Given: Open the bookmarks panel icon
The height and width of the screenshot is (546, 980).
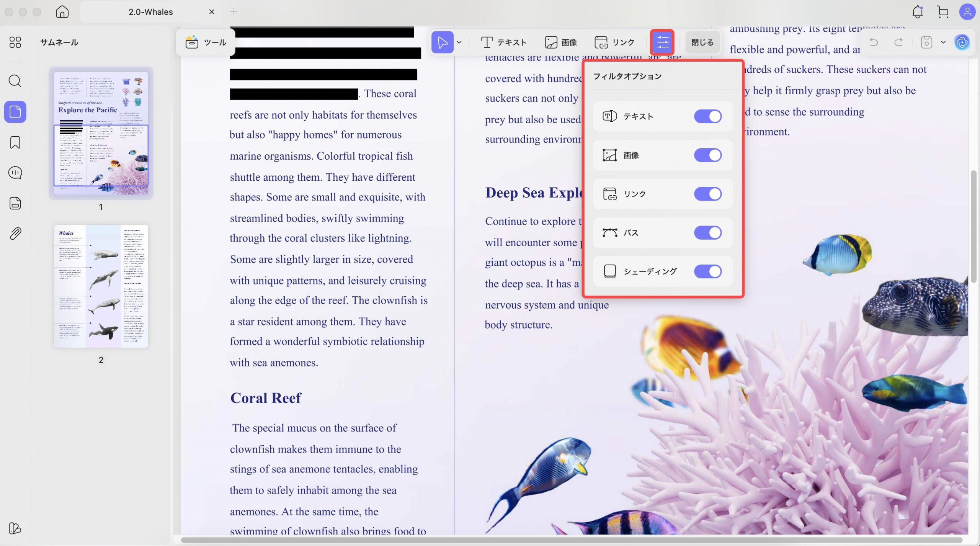Looking at the screenshot, I should 15,142.
